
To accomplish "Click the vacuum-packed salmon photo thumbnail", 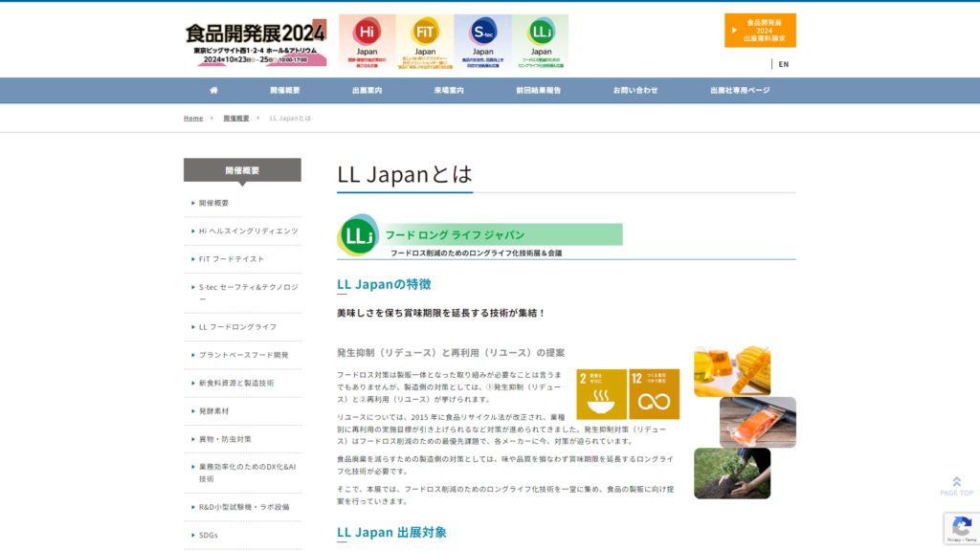I will (758, 422).
